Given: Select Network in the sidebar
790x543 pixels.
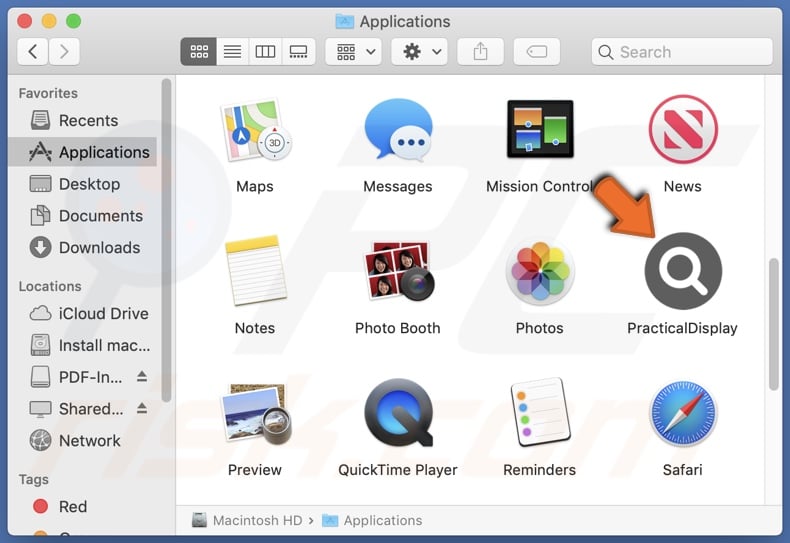Looking at the screenshot, I should 83,440.
